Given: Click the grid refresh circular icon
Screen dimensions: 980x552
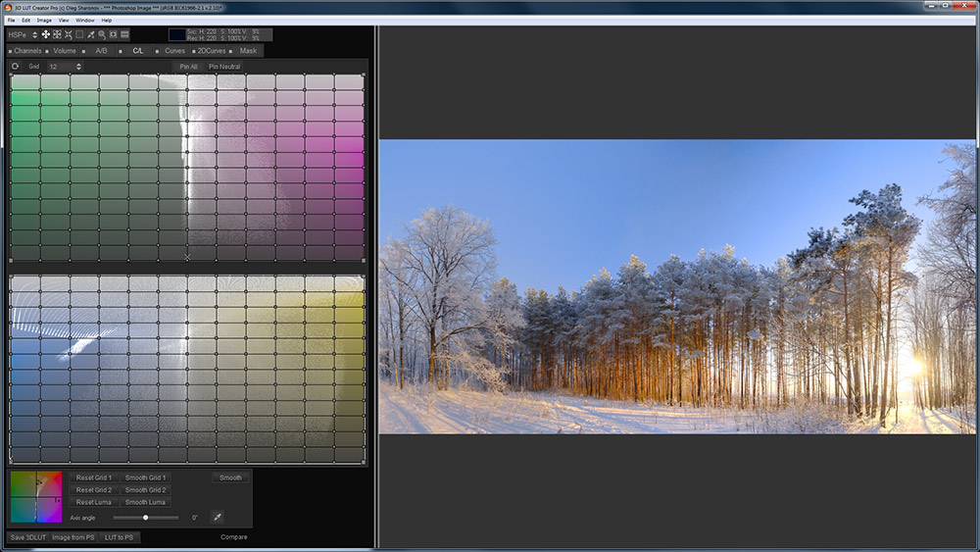Looking at the screenshot, I should [15, 67].
